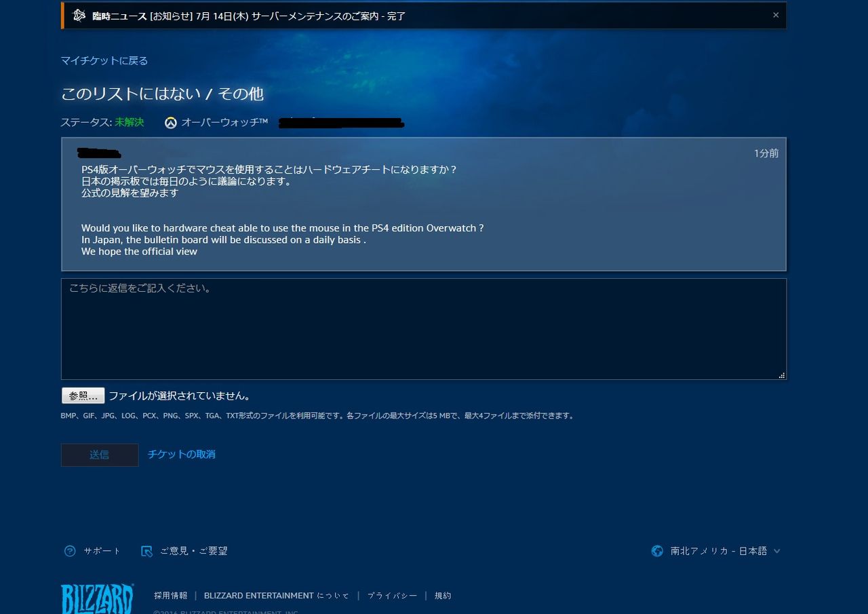Return via マイチケットに戻る link

pos(103,60)
